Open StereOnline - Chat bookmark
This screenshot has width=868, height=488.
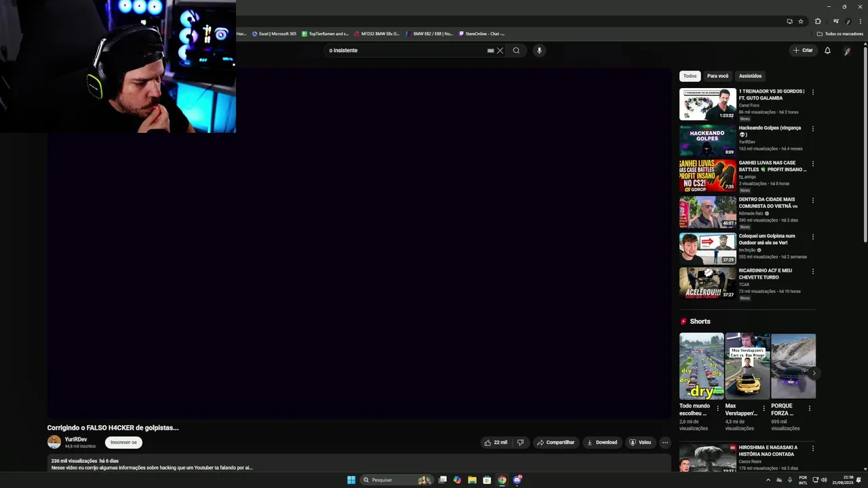coord(481,33)
